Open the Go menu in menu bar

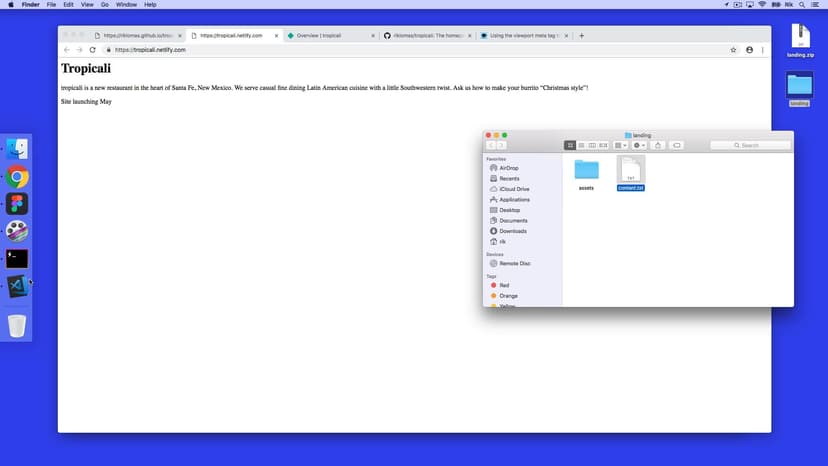point(105,5)
